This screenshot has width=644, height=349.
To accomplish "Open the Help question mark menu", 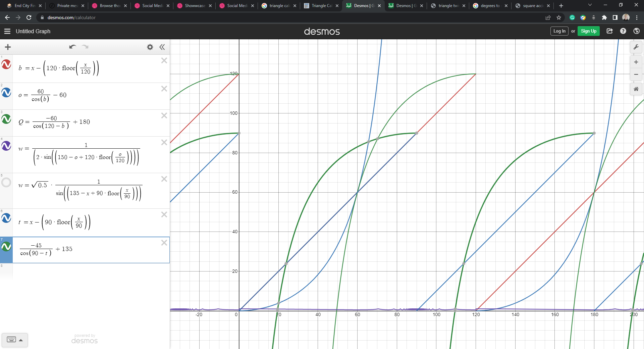I will [x=623, y=31].
